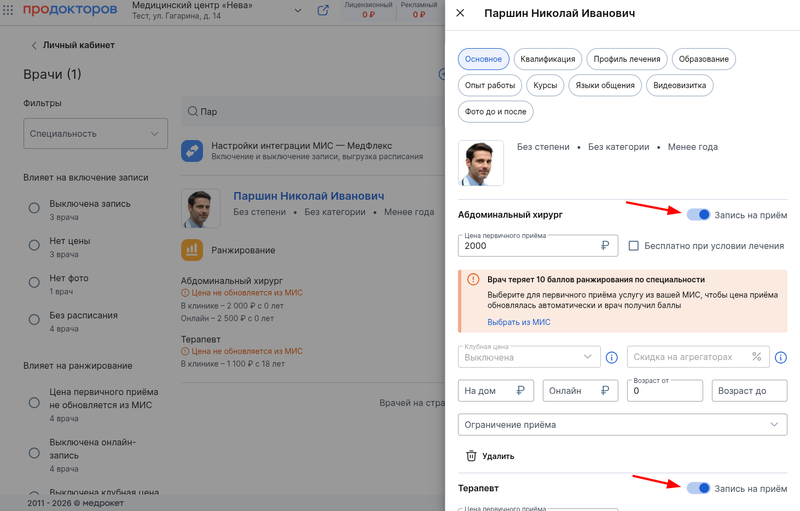Switch to the Квалификация tab
The height and width of the screenshot is (511, 800).
pyautogui.click(x=547, y=59)
